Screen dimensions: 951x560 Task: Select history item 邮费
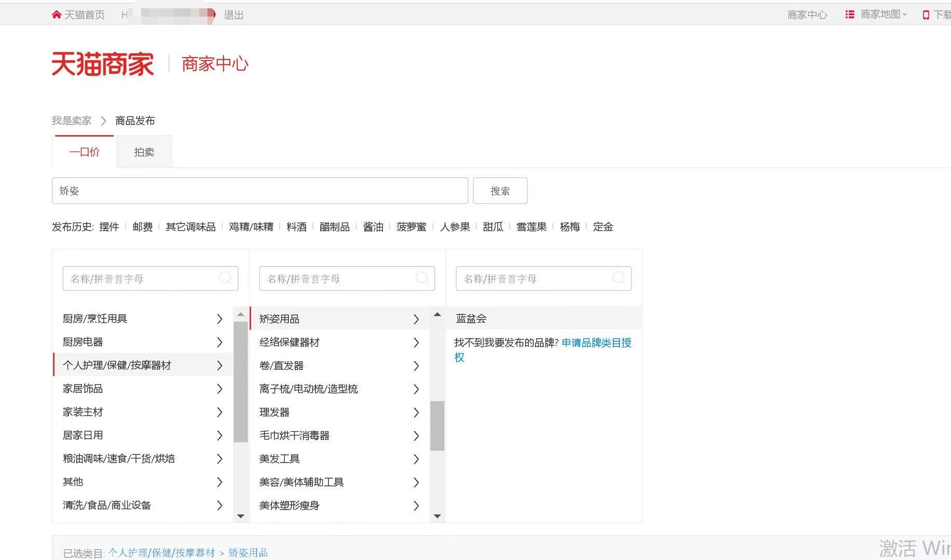[x=143, y=227]
